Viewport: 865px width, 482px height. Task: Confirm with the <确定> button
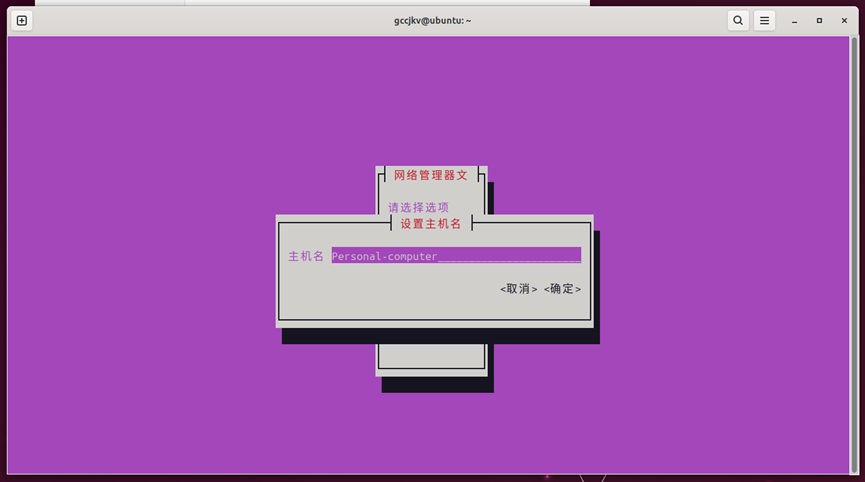tap(562, 288)
